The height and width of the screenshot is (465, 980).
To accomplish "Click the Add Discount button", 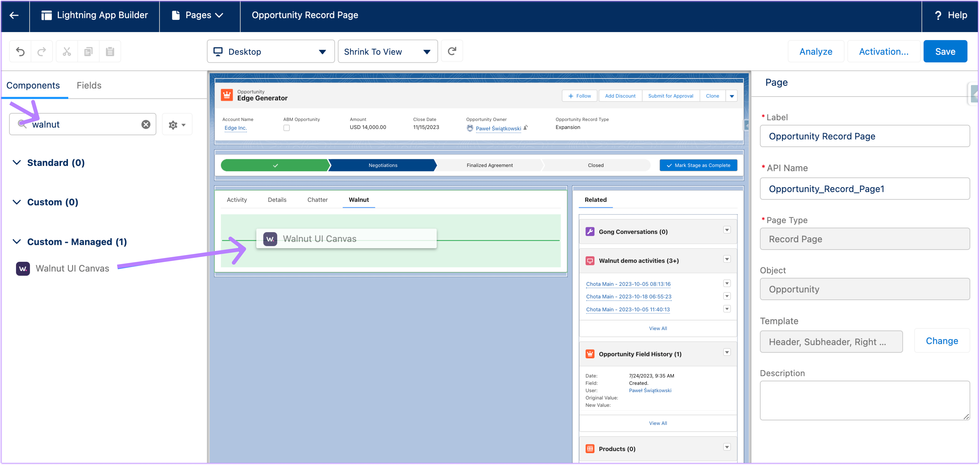I will pos(620,96).
